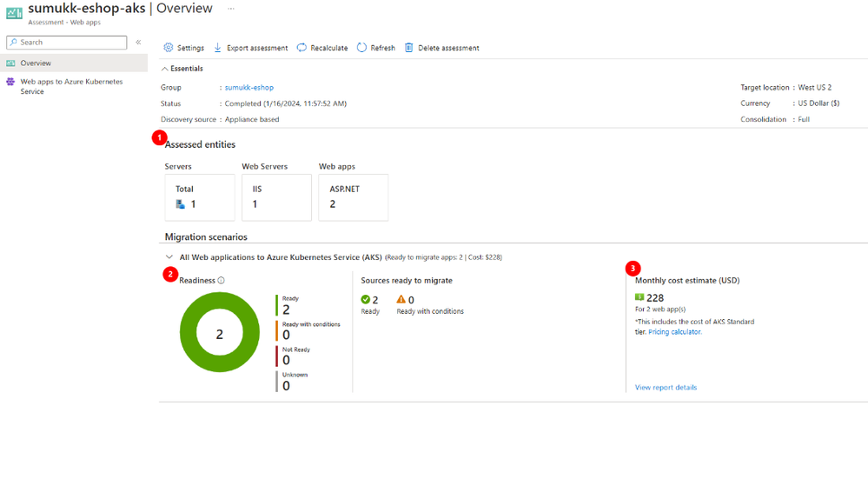
Task: Open Settings from the toolbar
Action: pos(184,48)
